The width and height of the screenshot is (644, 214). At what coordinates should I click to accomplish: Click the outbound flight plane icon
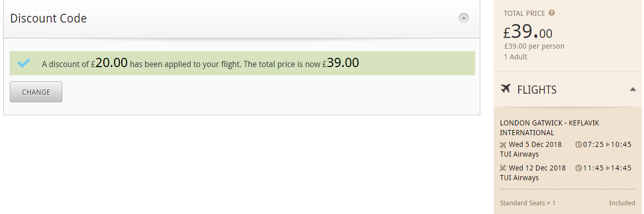pyautogui.click(x=503, y=145)
